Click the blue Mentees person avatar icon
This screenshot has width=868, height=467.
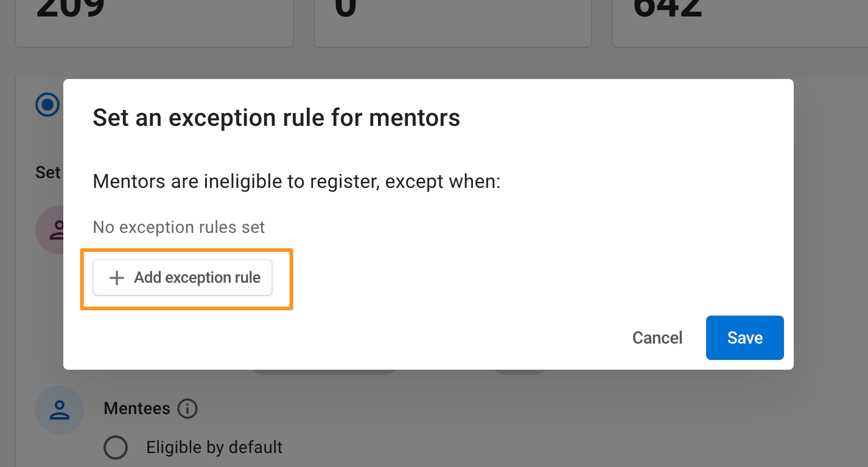point(59,410)
